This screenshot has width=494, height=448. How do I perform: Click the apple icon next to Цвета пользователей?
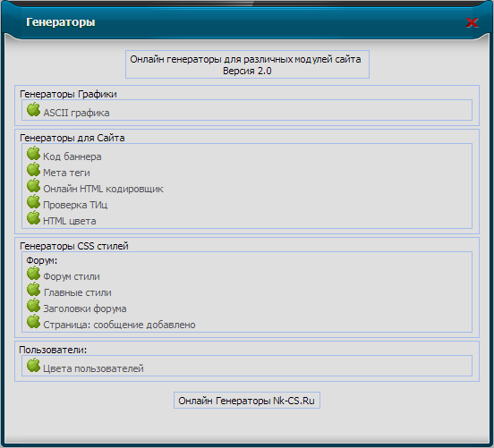click(33, 365)
